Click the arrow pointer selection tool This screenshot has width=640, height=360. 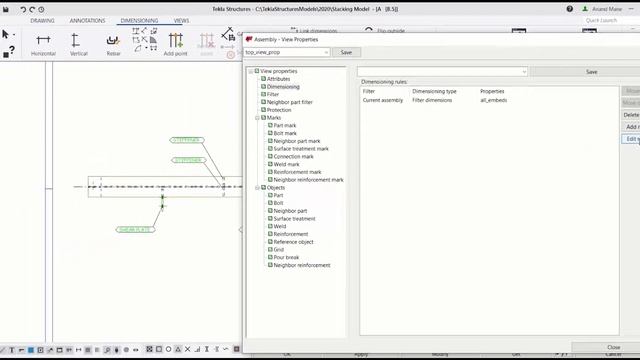tap(5, 34)
